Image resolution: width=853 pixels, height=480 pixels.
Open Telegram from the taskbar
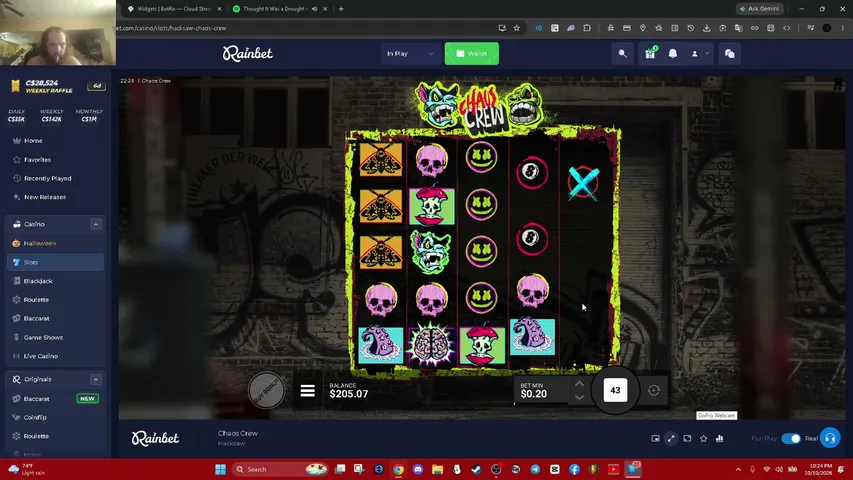535,469
